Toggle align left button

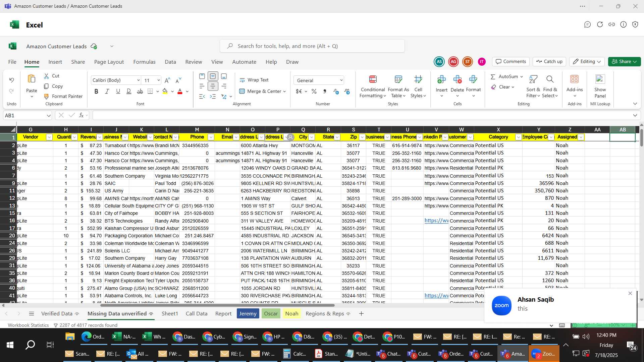(202, 86)
